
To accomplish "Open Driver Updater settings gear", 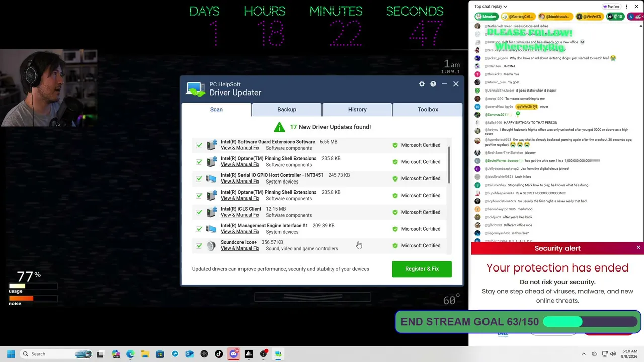I will (422, 84).
